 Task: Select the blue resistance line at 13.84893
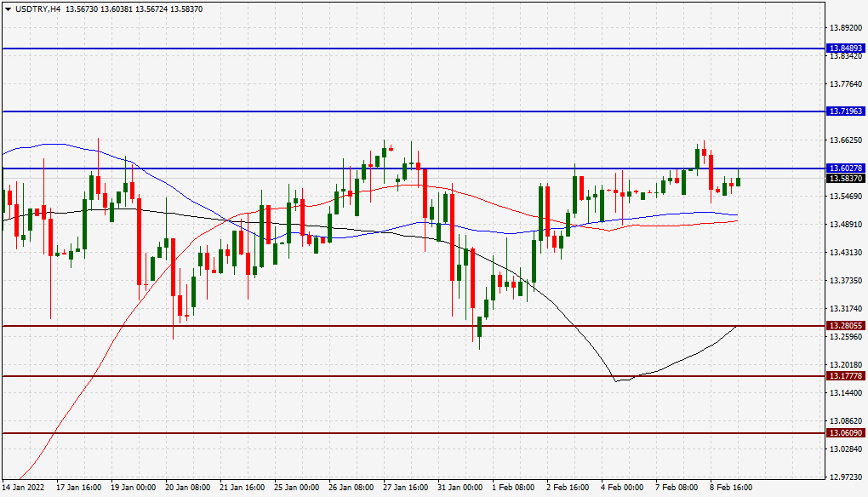(425, 49)
